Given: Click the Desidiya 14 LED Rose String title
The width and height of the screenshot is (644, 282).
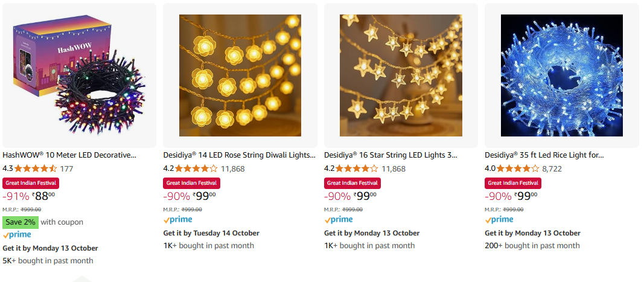Looking at the screenshot, I should pyautogui.click(x=239, y=155).
